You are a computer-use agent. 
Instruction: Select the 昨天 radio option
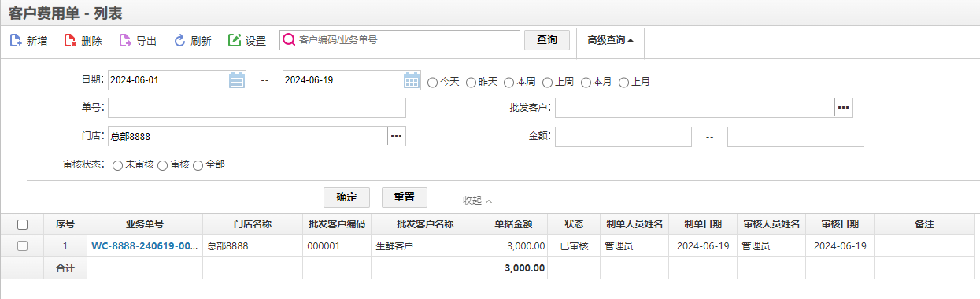pos(471,82)
